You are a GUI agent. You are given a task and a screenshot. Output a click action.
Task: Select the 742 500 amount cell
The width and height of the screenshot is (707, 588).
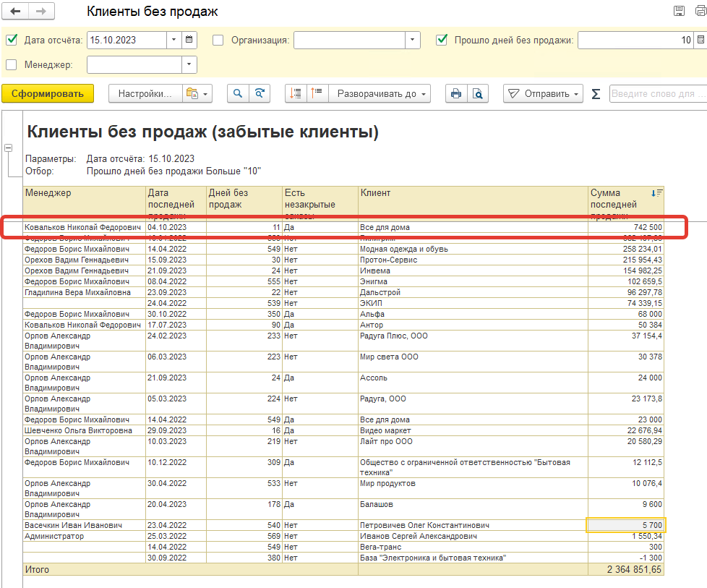626,227
